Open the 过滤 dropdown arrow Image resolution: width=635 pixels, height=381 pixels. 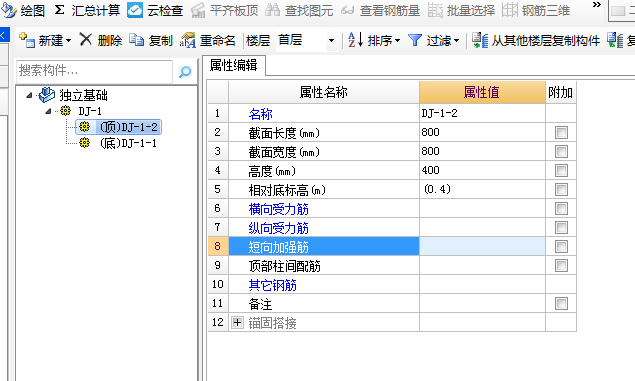tap(456, 40)
